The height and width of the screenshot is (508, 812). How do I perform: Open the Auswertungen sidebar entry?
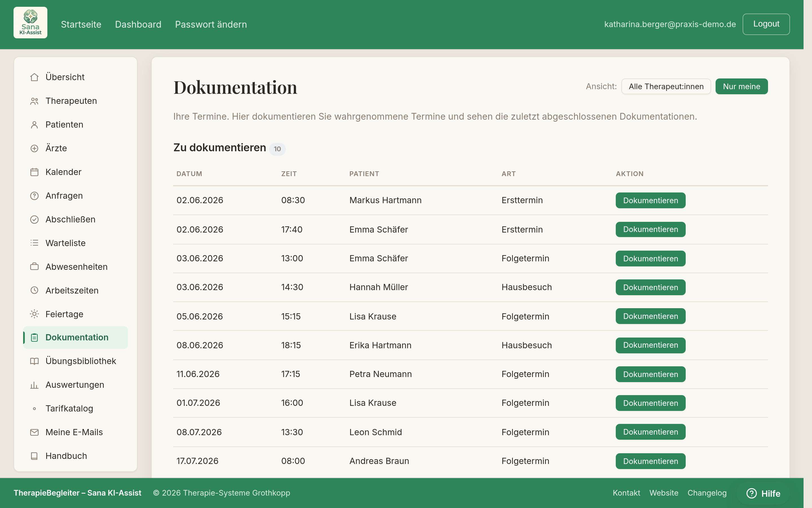(x=75, y=385)
